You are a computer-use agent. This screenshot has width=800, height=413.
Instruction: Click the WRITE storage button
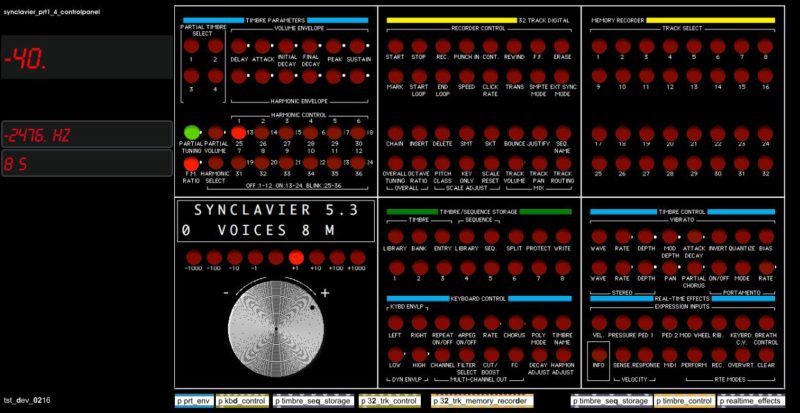pyautogui.click(x=563, y=236)
